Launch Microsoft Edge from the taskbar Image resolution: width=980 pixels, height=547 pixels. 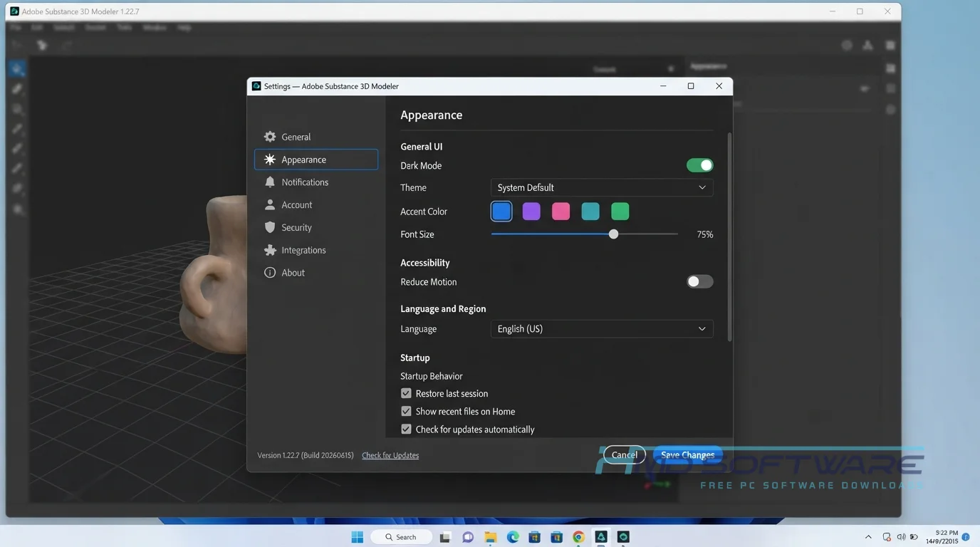click(513, 537)
